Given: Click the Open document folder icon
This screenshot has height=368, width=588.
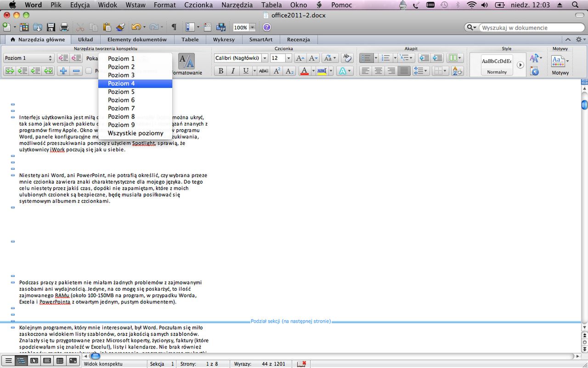Looking at the screenshot, I should 37,27.
